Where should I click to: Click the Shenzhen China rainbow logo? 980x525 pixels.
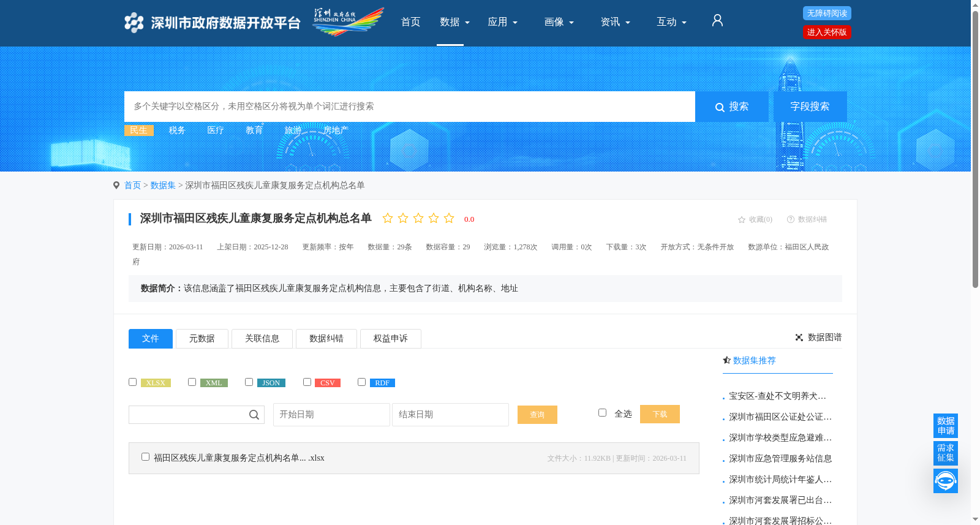pyautogui.click(x=348, y=21)
